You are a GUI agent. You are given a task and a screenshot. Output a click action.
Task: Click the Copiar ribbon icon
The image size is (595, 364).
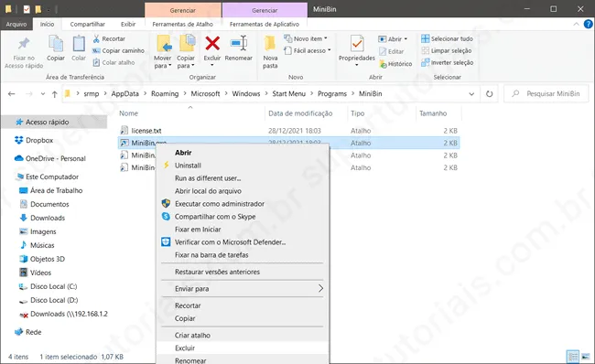(x=56, y=44)
